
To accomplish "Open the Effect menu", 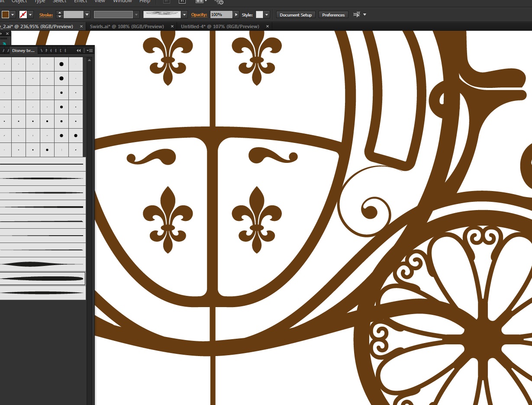I will point(81,1).
